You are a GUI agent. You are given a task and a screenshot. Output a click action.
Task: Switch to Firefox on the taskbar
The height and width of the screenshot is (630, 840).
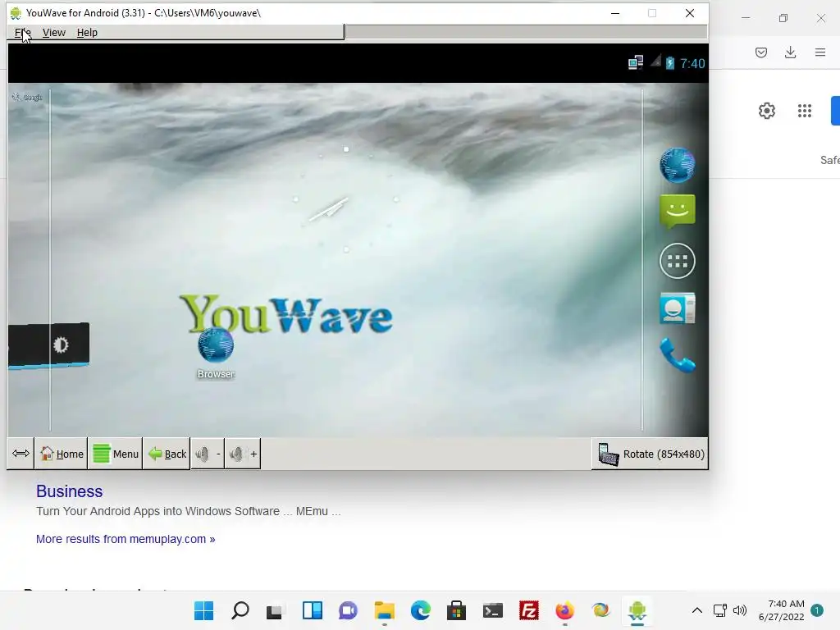click(564, 610)
